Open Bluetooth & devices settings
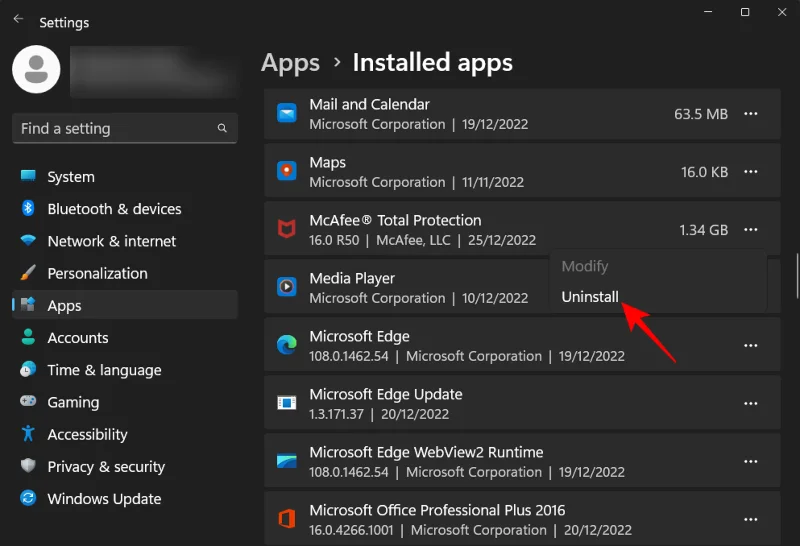Screen dimensions: 800x546 click(125, 209)
